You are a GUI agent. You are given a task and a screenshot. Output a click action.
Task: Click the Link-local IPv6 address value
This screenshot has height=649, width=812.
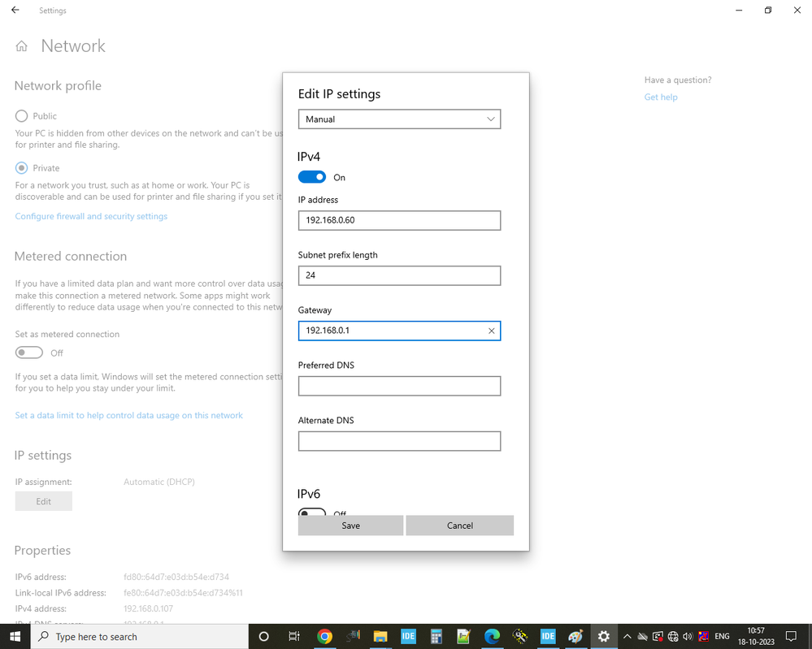coord(183,593)
